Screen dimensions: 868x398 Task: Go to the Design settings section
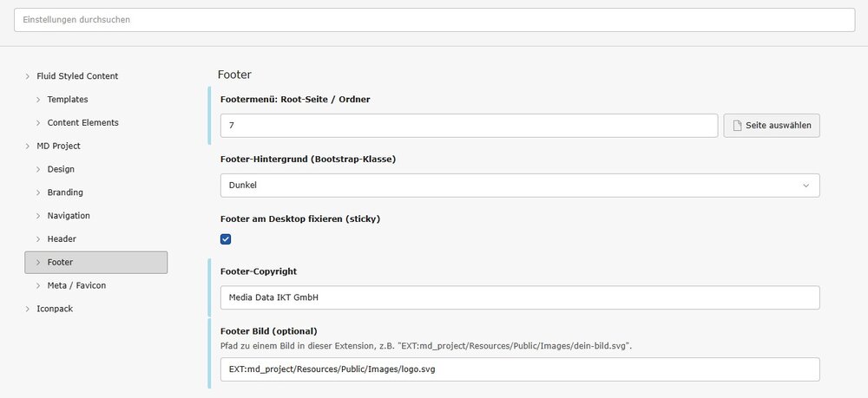[x=61, y=169]
